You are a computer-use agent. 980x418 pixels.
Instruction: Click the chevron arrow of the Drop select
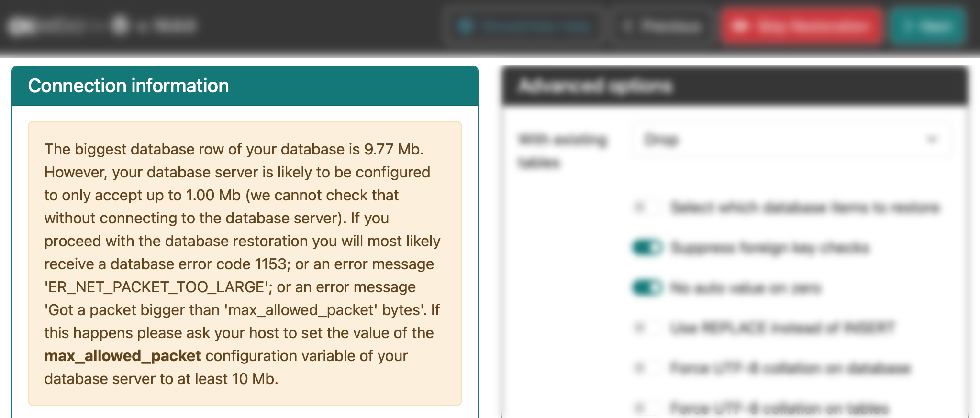[x=931, y=140]
